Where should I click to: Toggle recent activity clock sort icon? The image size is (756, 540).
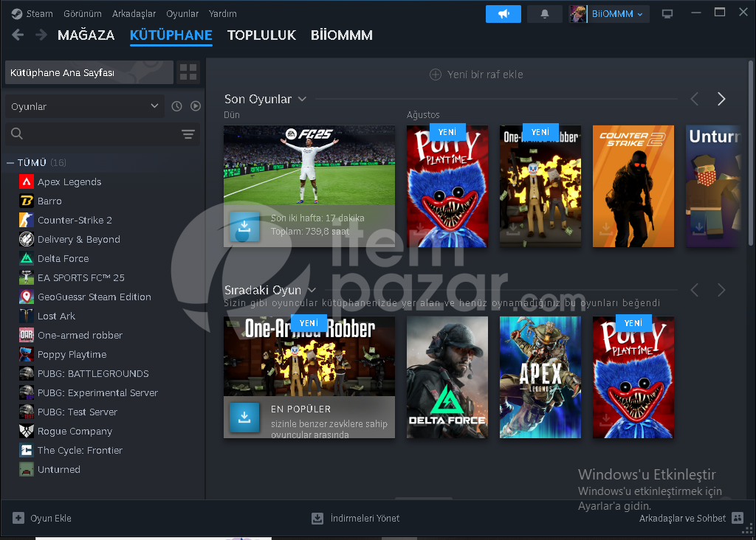coord(177,106)
